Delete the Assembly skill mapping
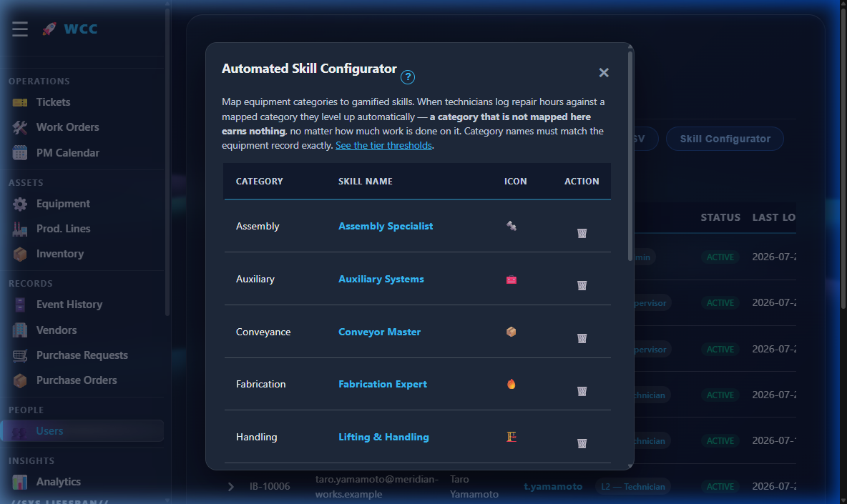 pyautogui.click(x=582, y=233)
